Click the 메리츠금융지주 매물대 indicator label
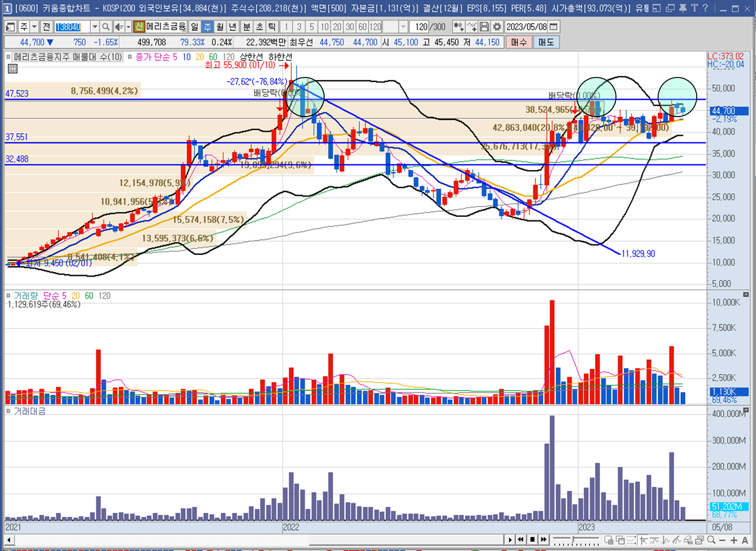Image resolution: width=756 pixels, height=551 pixels. pyautogui.click(x=68, y=57)
